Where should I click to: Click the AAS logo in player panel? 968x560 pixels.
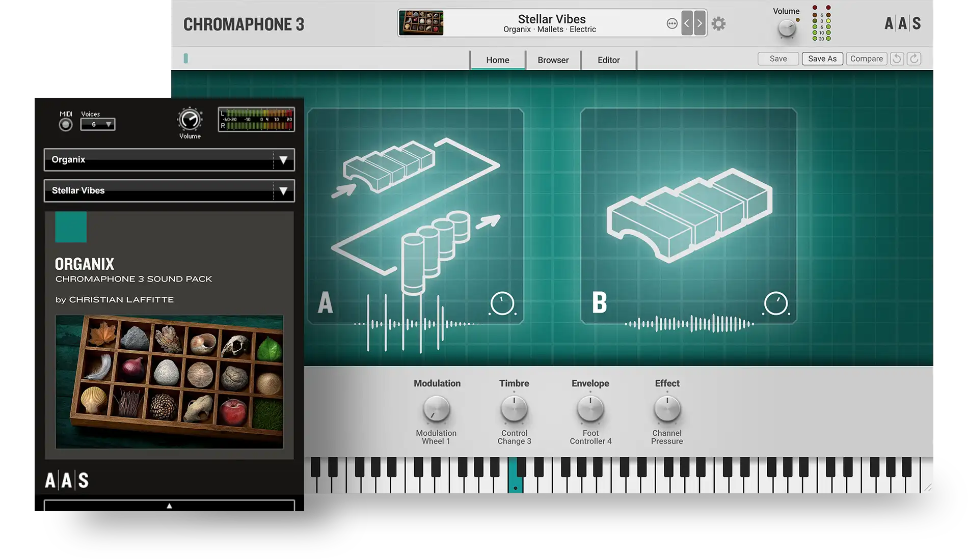[x=67, y=480]
